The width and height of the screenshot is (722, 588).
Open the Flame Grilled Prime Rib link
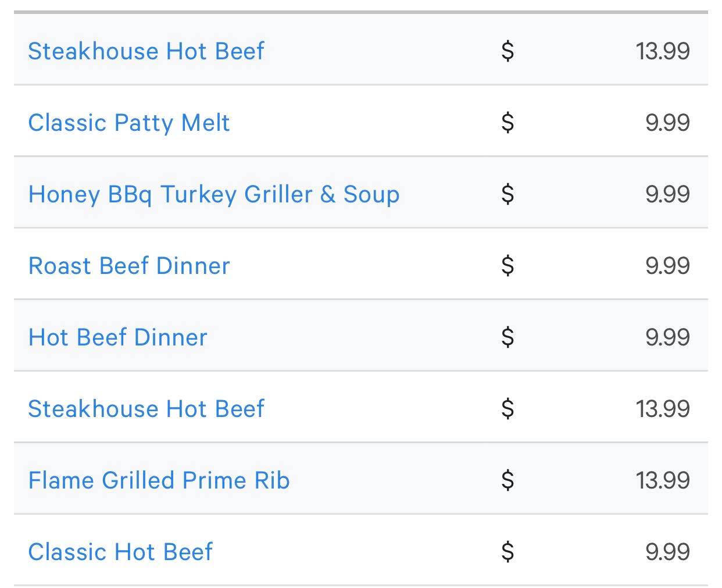point(159,480)
